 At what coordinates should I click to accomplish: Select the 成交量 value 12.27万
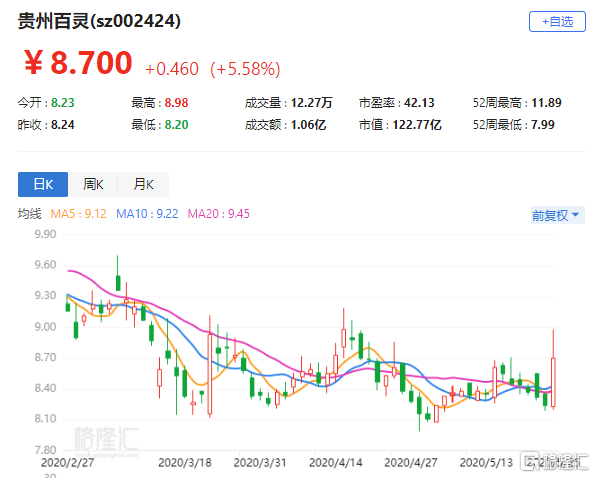pyautogui.click(x=311, y=103)
